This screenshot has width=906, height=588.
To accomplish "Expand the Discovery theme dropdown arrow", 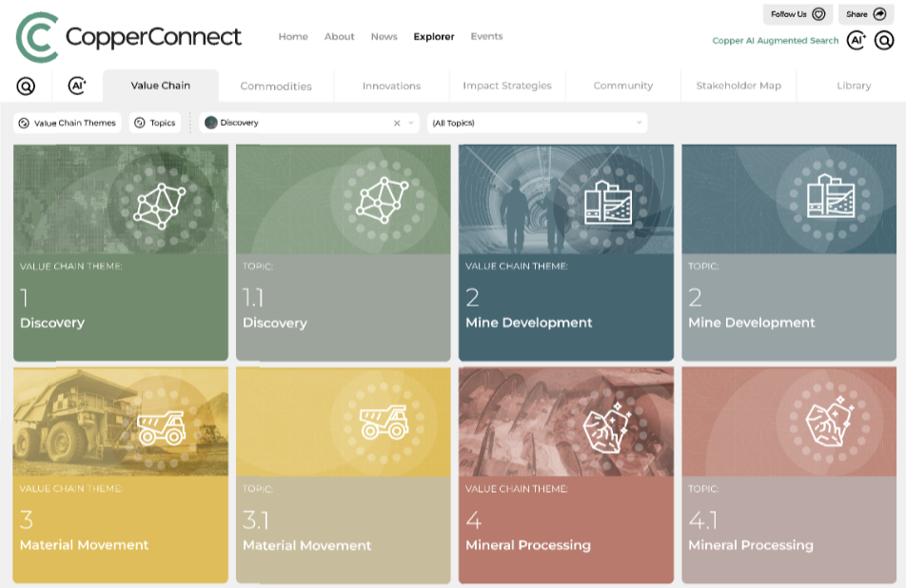I will coord(411,123).
